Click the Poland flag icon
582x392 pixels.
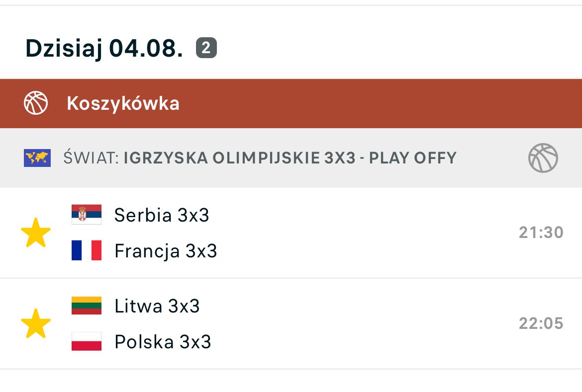(87, 341)
